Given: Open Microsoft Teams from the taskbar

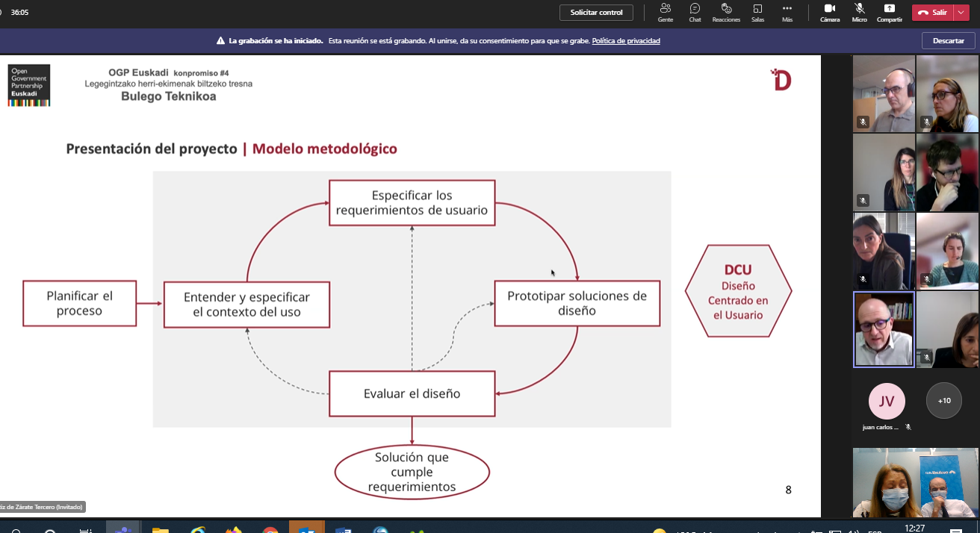Looking at the screenshot, I should (x=121, y=529).
